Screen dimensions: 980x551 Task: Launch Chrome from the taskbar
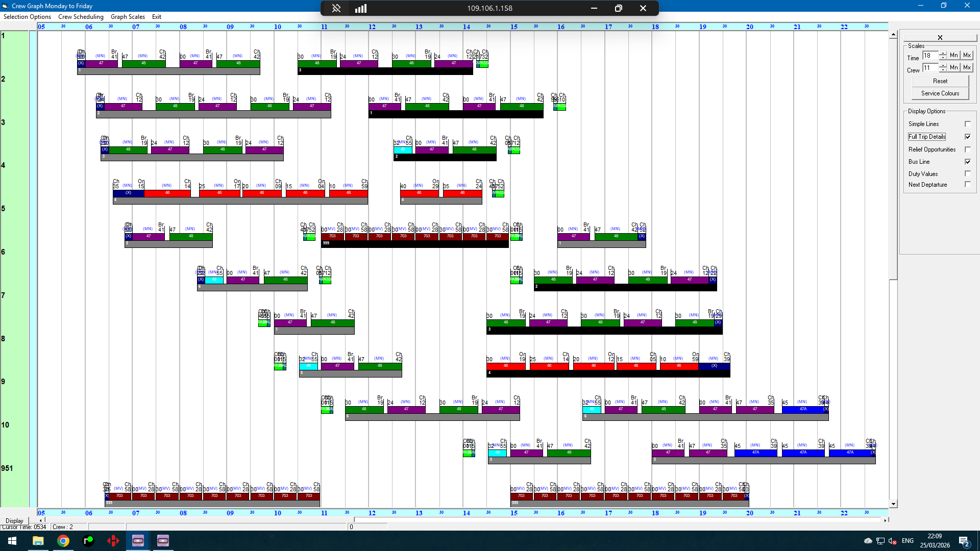[63, 541]
